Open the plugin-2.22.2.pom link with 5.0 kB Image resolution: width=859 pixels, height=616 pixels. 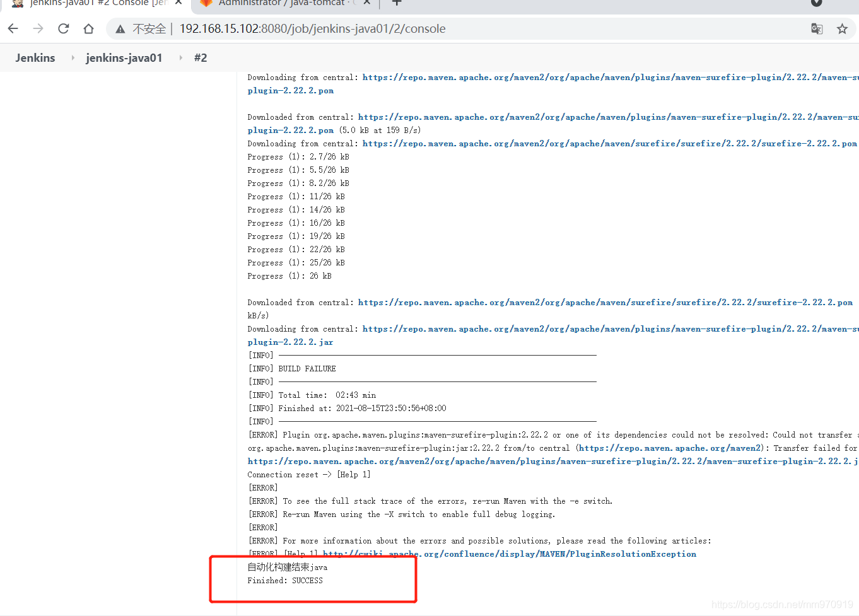click(x=291, y=131)
